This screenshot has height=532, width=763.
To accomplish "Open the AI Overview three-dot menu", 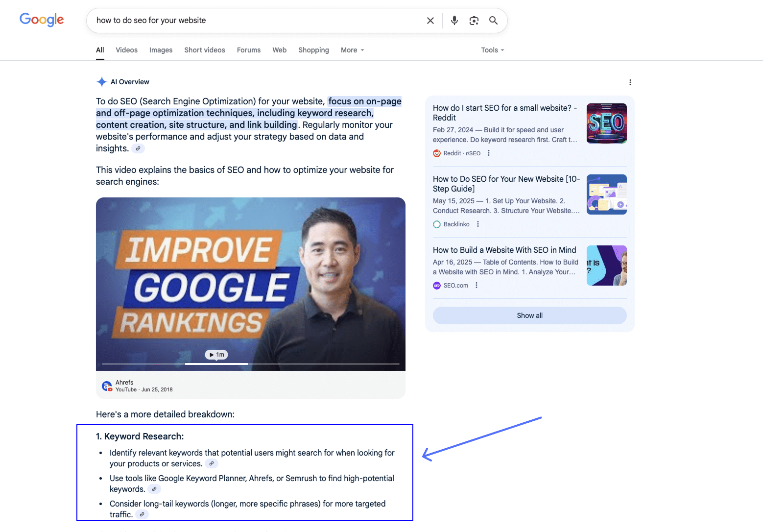I will (x=630, y=82).
